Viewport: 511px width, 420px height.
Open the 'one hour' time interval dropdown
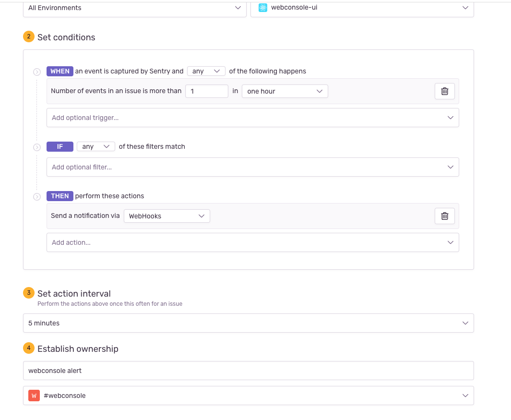[285, 91]
